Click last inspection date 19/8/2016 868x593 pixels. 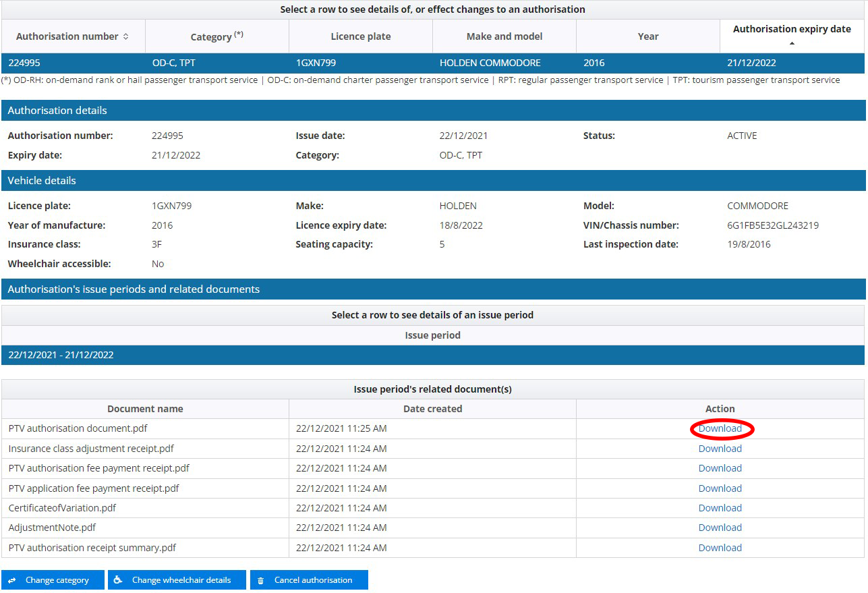tap(749, 244)
